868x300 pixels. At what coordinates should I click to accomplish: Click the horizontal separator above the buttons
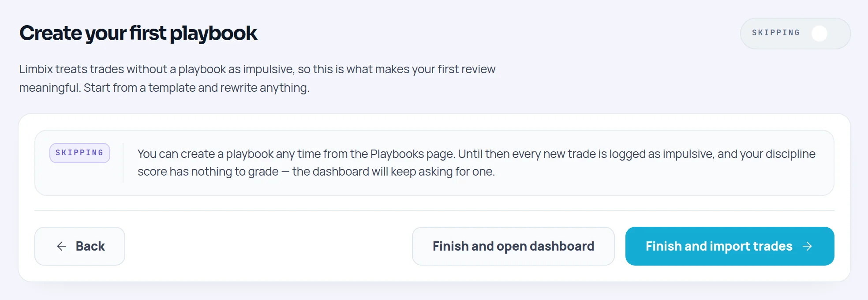434,210
